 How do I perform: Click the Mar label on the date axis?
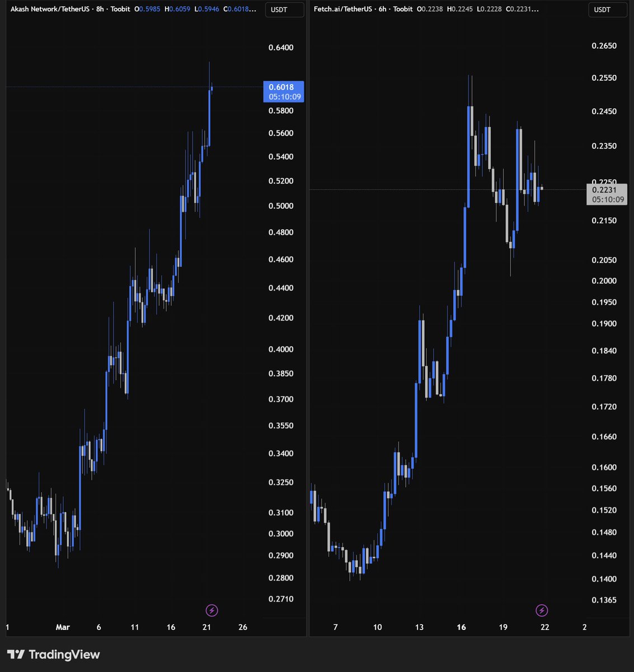coord(63,627)
